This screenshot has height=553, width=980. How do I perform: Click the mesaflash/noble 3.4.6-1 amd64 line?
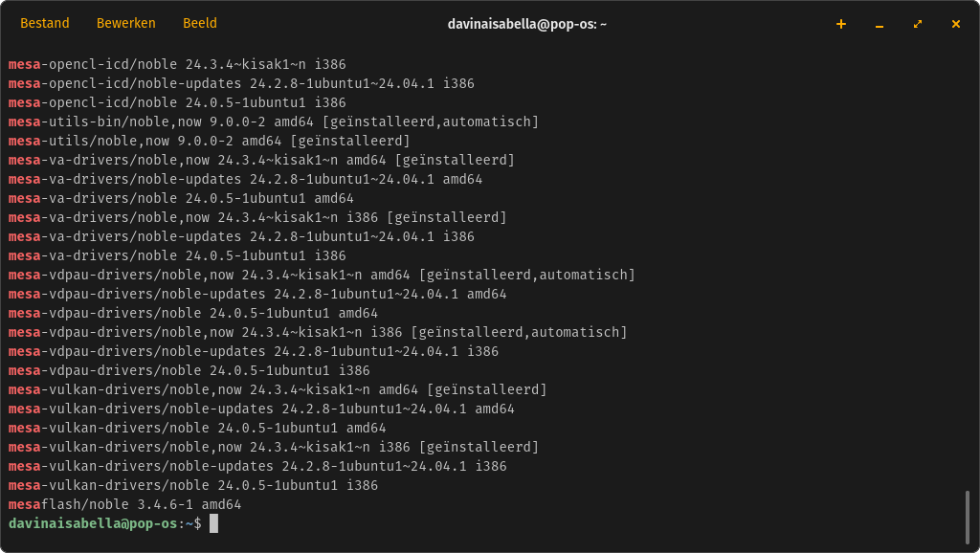tap(125, 504)
